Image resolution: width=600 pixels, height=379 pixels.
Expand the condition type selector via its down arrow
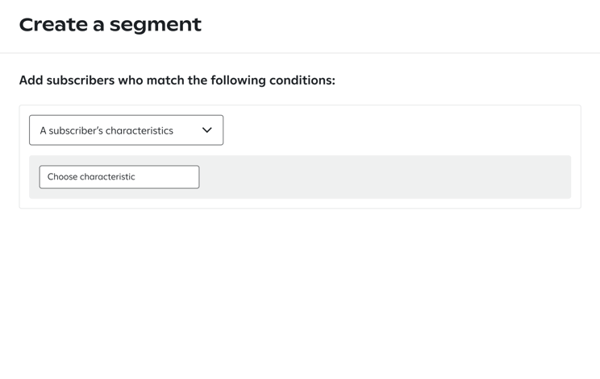tap(207, 130)
